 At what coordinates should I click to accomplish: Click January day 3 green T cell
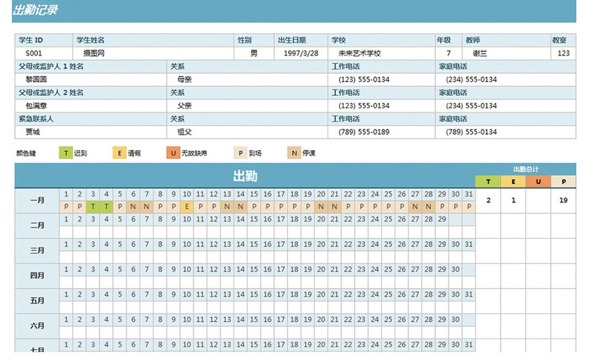pyautogui.click(x=92, y=206)
